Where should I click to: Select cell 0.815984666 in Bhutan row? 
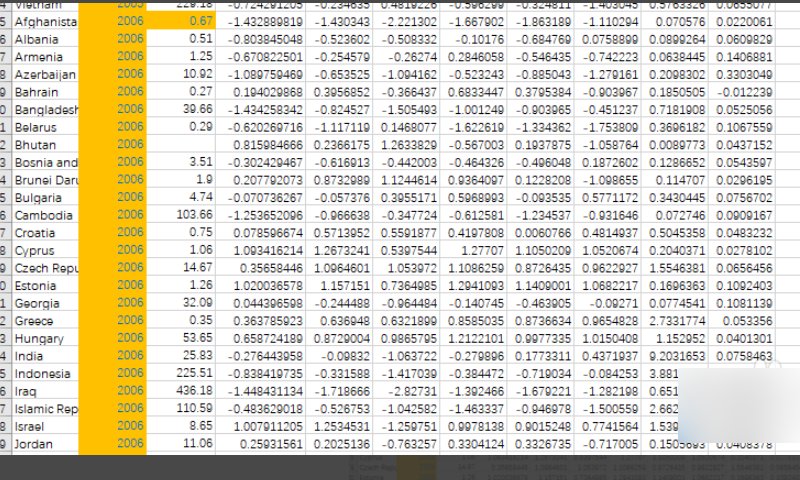pyautogui.click(x=260, y=144)
